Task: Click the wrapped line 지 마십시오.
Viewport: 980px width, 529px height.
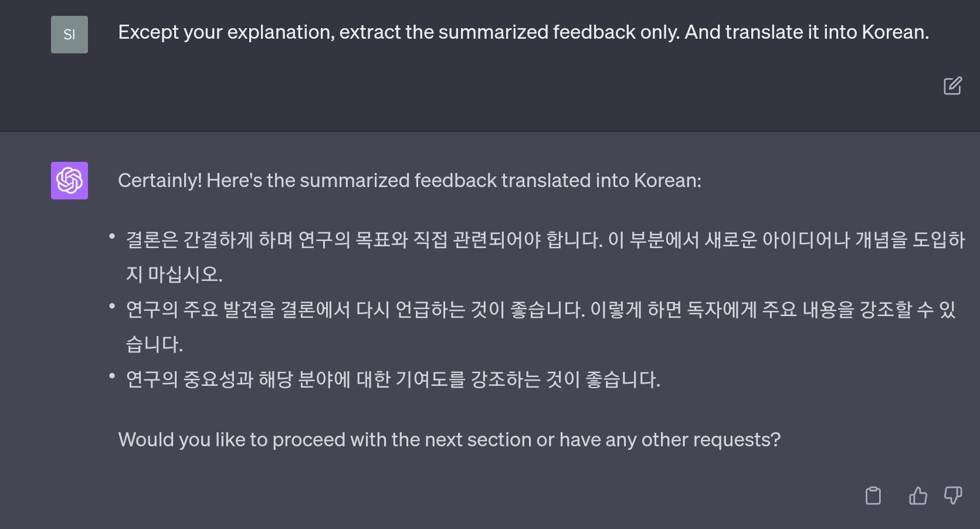Action: click(x=174, y=274)
